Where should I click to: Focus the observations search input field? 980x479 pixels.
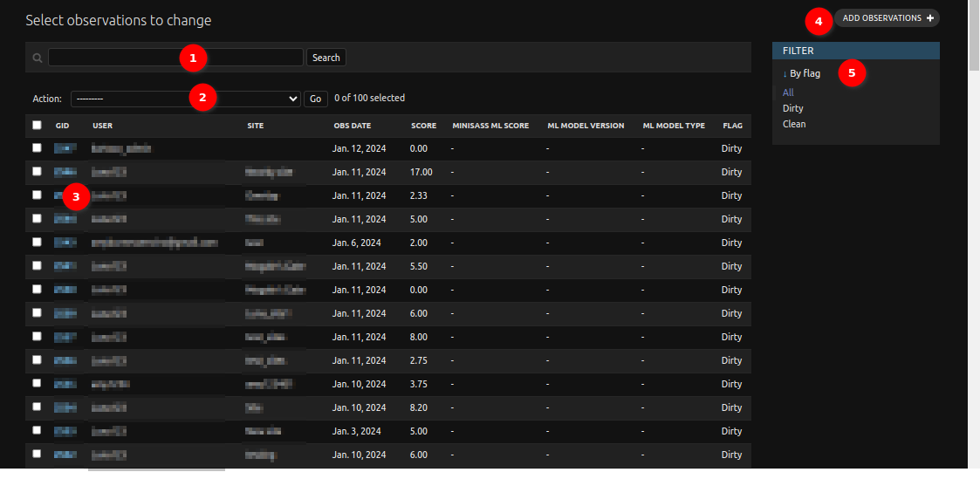pyautogui.click(x=175, y=58)
